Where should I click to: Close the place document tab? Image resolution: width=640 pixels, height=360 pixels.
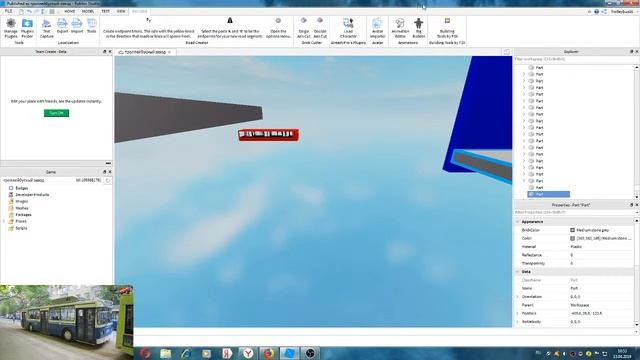[169, 52]
